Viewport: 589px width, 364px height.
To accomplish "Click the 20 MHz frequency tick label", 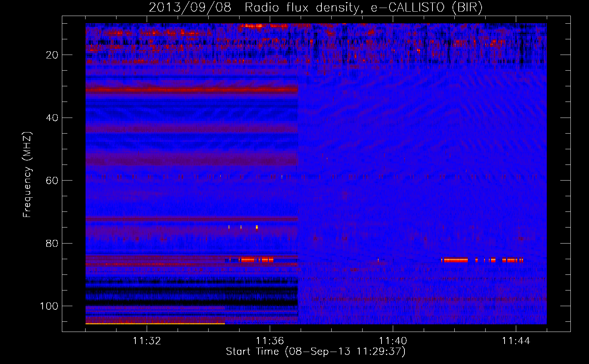I will pos(52,55).
